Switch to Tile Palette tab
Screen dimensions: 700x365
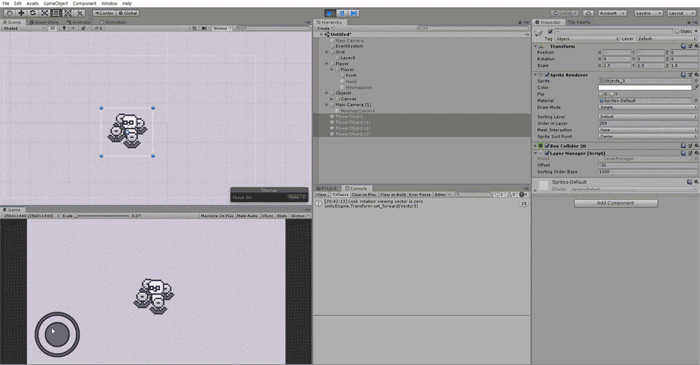(579, 22)
